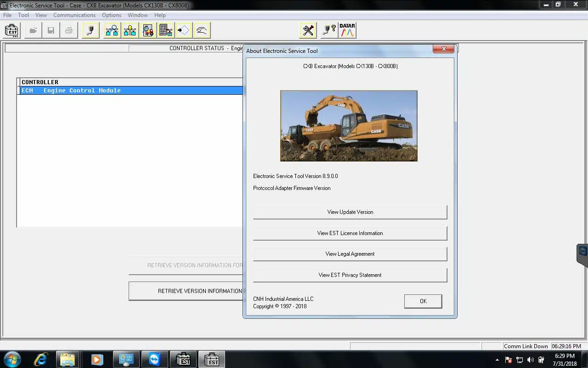Viewport: 588px width, 368px height.
Task: Click the taskbar clock showing 6:29 PM
Action: [x=565, y=360]
